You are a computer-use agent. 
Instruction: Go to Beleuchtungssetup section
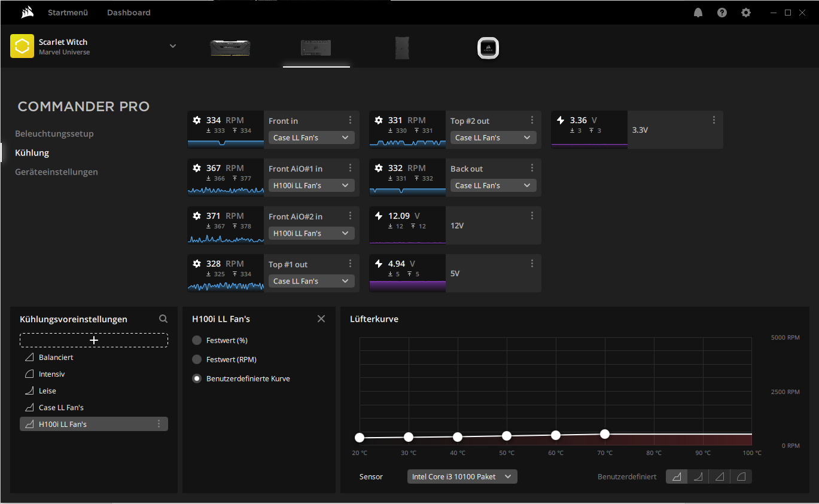coord(54,133)
